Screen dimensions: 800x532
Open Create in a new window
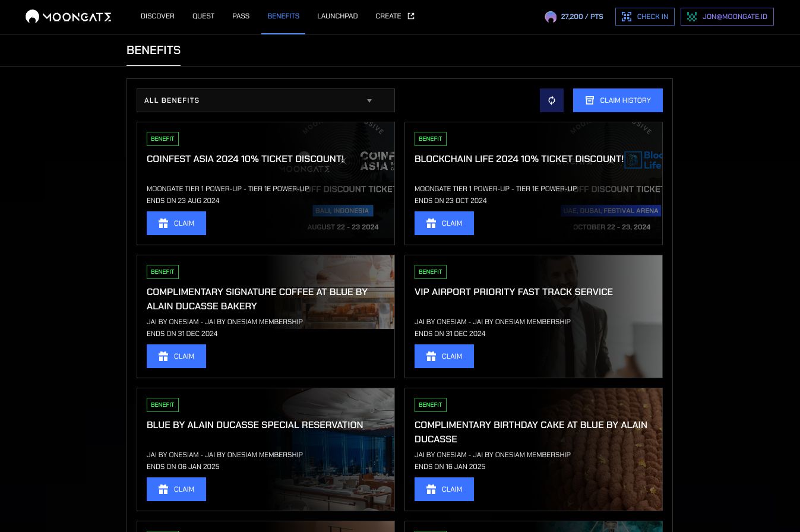point(395,16)
